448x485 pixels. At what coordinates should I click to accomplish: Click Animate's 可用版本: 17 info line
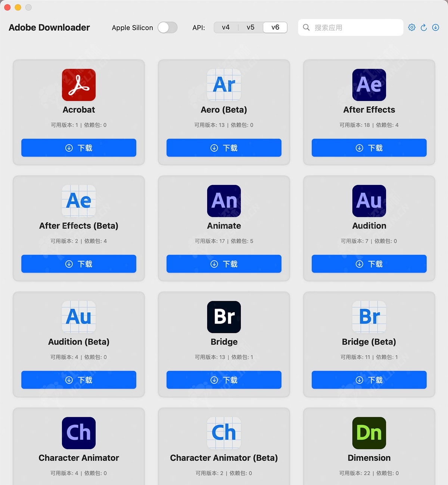[x=224, y=241]
